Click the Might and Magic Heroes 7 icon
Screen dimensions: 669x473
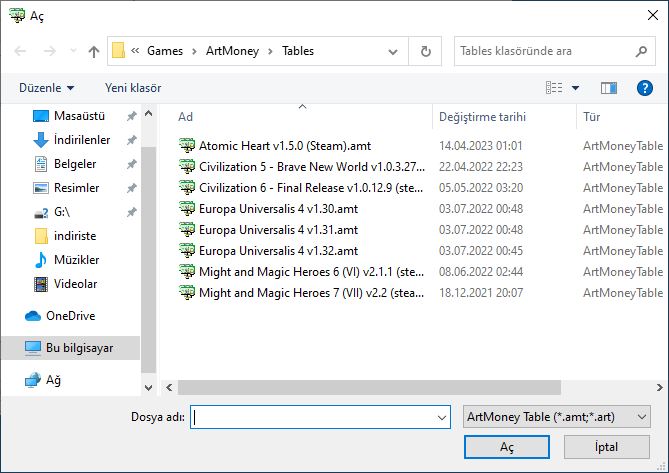click(187, 293)
